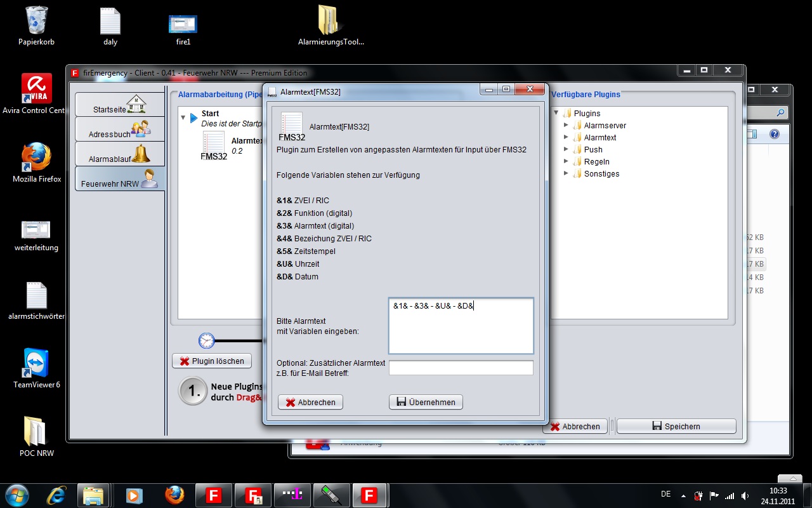Open the Adressbuch tab

tap(119, 130)
